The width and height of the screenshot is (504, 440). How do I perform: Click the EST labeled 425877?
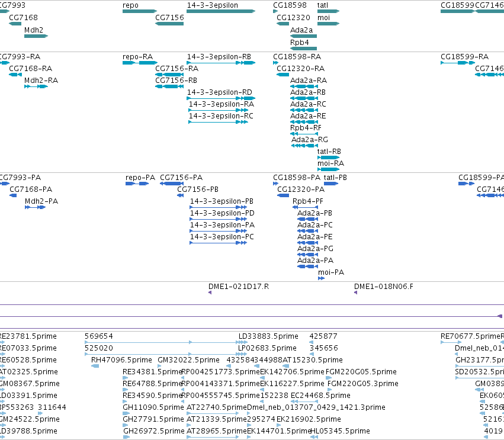323,336
